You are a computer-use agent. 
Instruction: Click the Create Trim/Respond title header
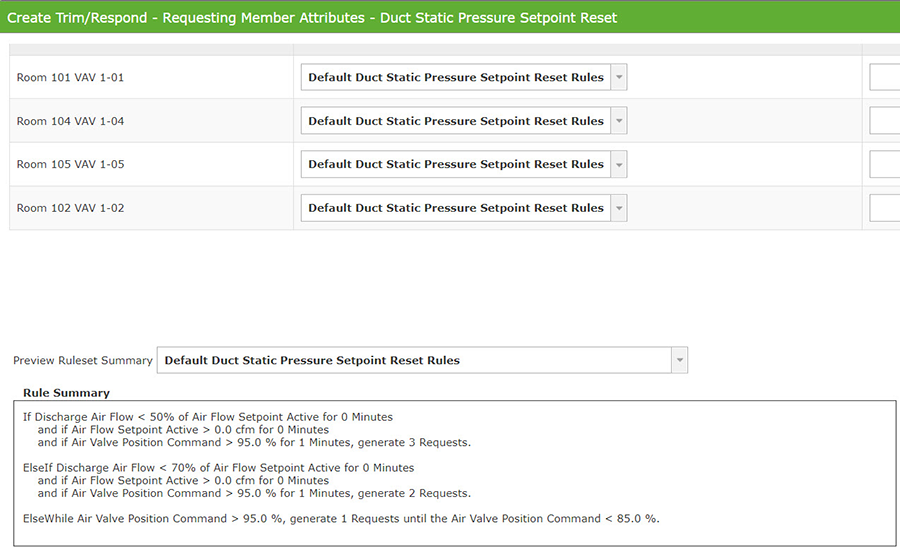pos(312,17)
